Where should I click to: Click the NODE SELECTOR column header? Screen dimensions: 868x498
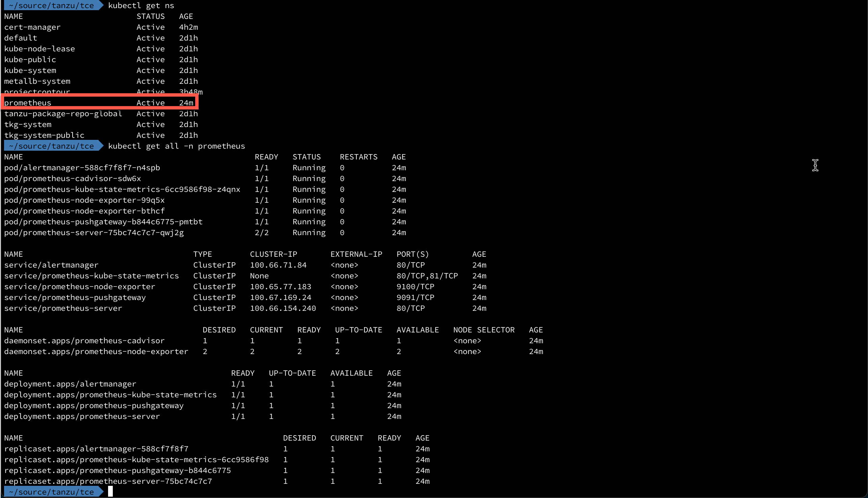[x=484, y=330]
